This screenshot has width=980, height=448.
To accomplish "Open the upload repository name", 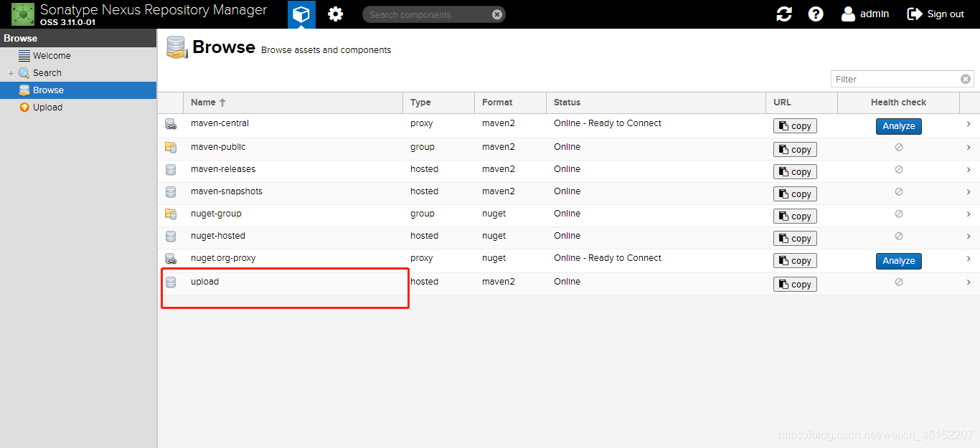I will pos(204,282).
